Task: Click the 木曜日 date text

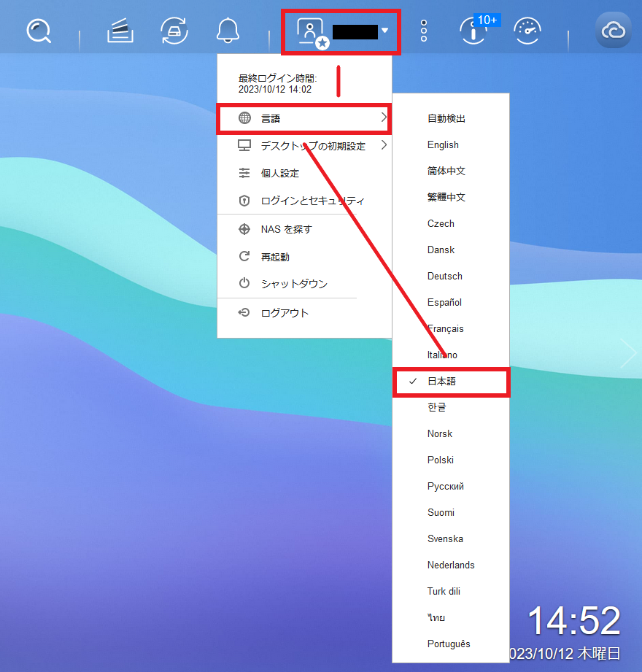Action: pyautogui.click(x=599, y=654)
